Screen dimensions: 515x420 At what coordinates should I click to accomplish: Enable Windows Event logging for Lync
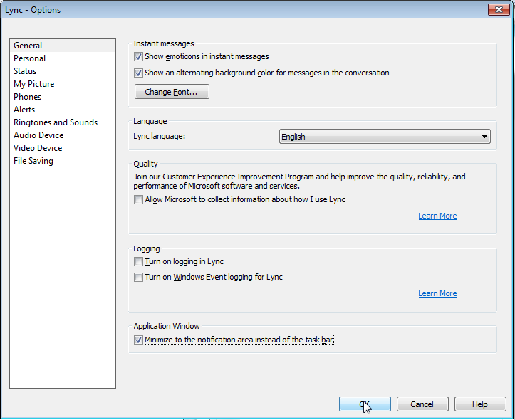pos(138,277)
